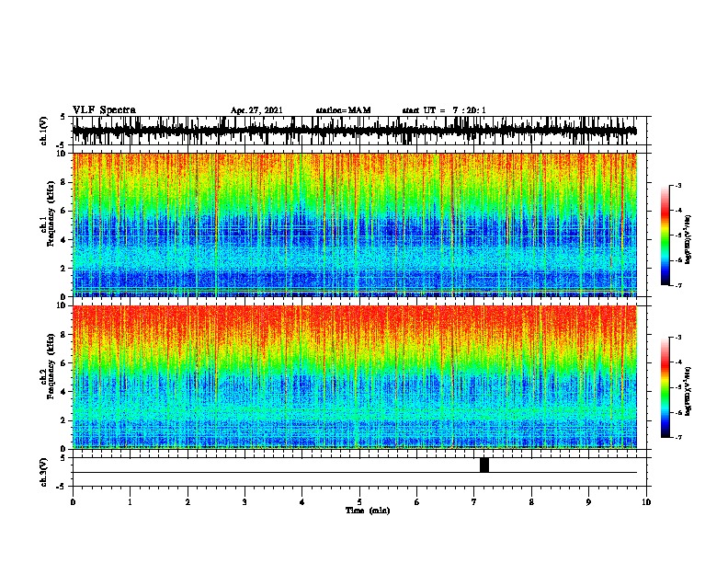Click the time-axis tick label "7"
728x563 pixels.
[474, 502]
